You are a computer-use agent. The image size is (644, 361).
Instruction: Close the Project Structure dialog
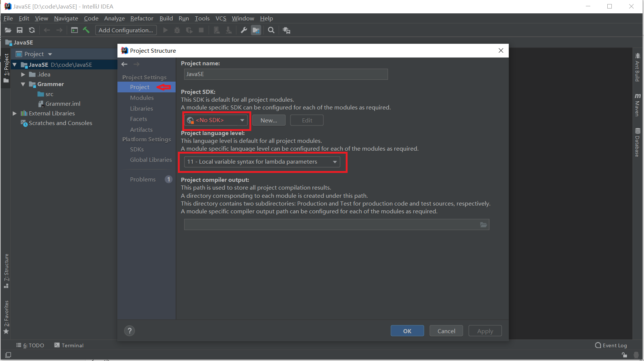point(501,50)
